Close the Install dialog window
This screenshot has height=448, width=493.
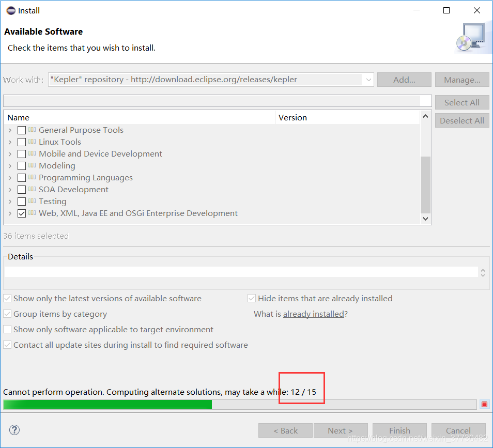[x=476, y=10]
